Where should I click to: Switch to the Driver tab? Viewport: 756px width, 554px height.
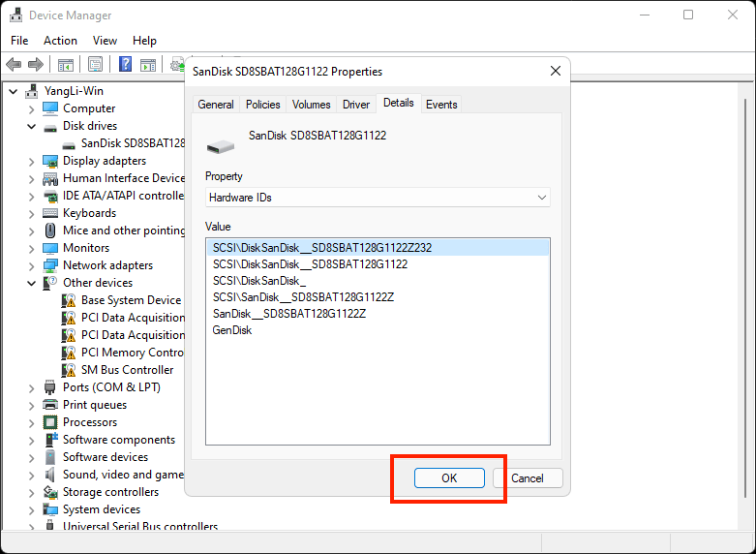pos(356,105)
